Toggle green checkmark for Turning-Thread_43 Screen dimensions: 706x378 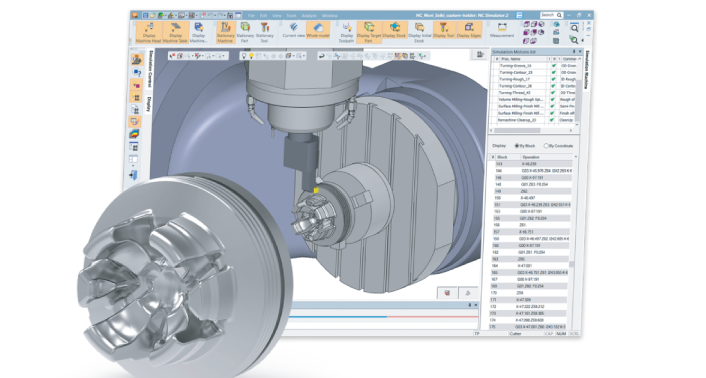click(554, 93)
